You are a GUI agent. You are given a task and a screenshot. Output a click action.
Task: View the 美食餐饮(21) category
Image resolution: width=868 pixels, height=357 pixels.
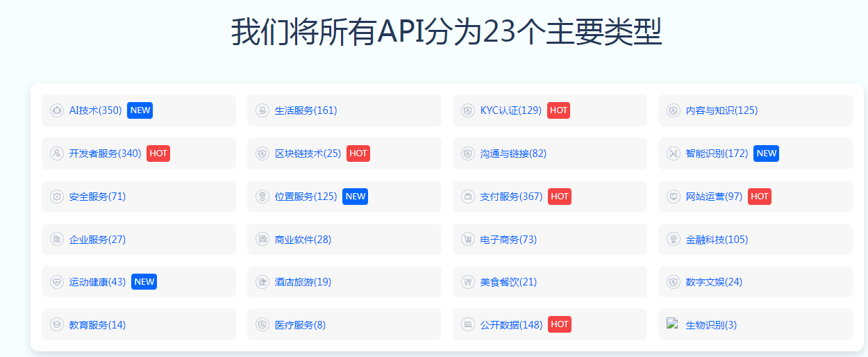pyautogui.click(x=509, y=282)
